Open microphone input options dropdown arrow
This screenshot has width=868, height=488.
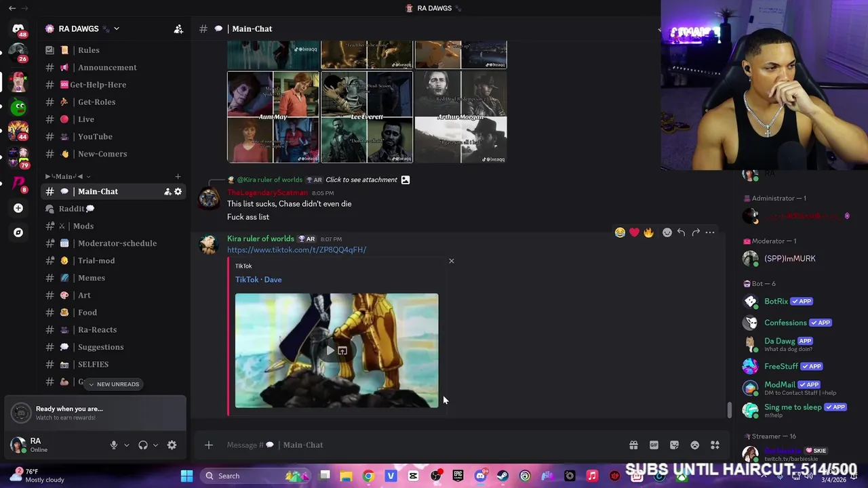click(126, 445)
